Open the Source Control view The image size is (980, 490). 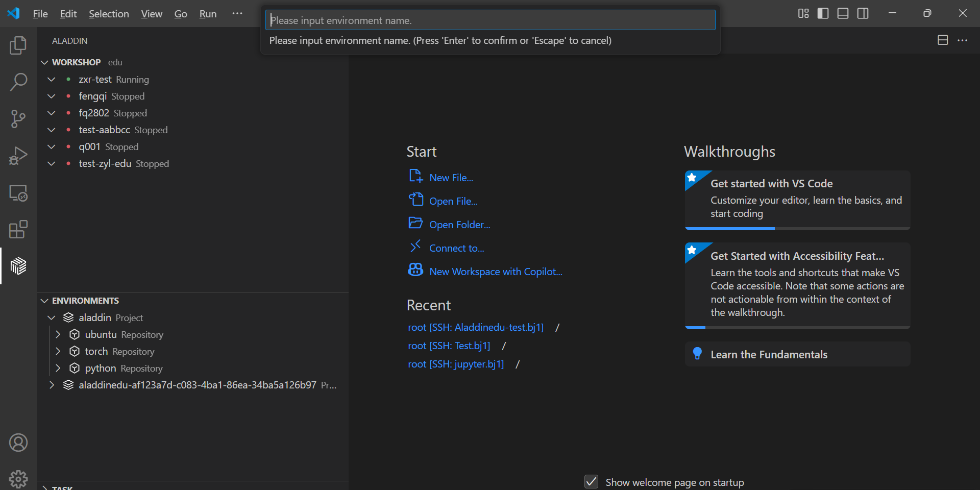(18, 119)
